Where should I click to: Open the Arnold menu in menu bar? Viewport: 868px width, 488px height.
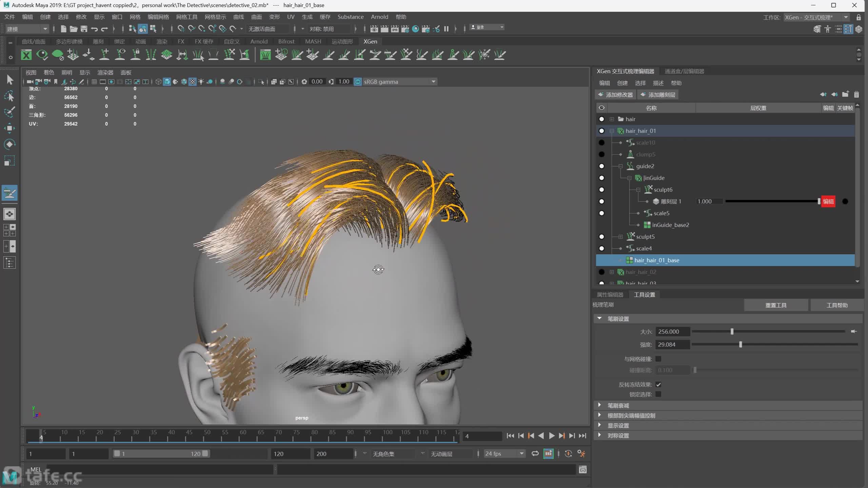[379, 17]
